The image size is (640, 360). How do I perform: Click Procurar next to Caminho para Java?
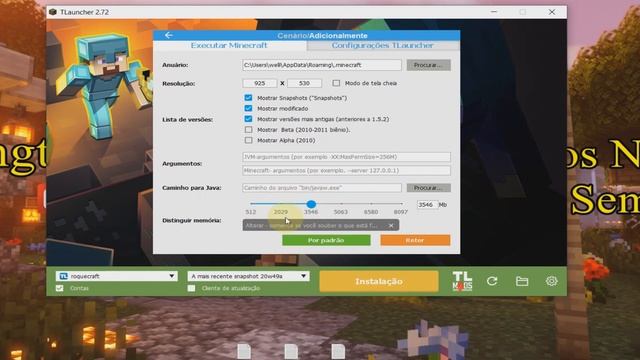tap(429, 188)
